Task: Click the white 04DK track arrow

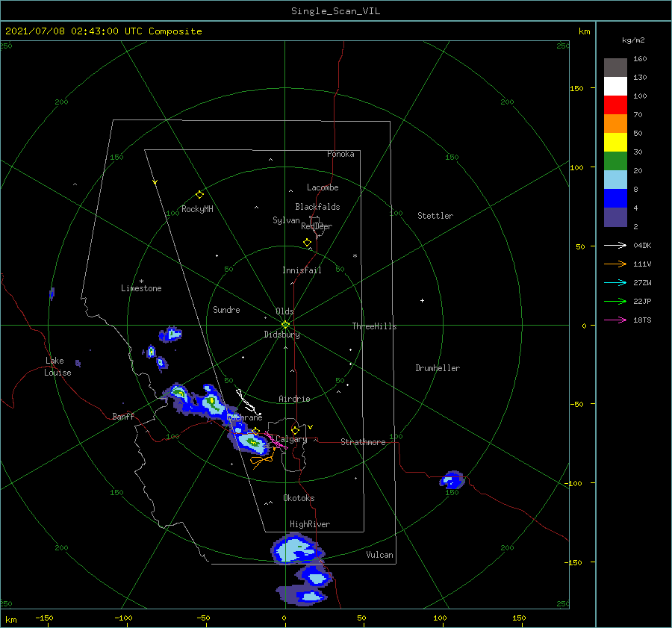Action: point(615,245)
